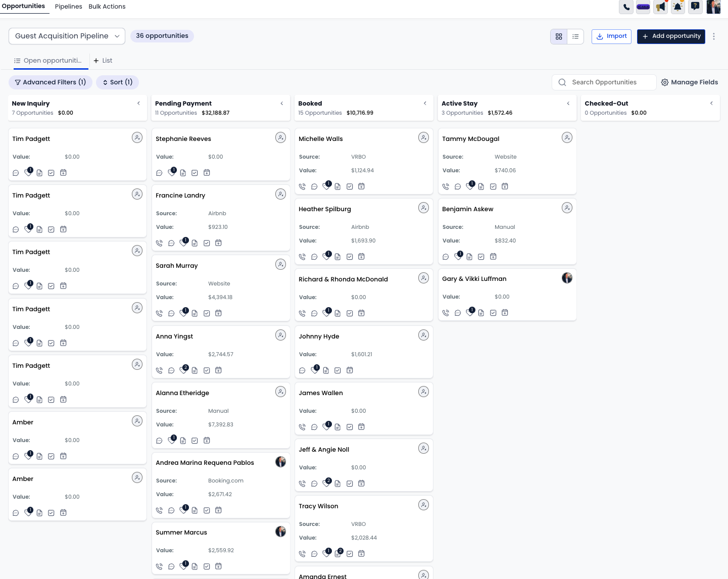Go to the Pipelines tab
The width and height of the screenshot is (728, 579).
pos(68,7)
